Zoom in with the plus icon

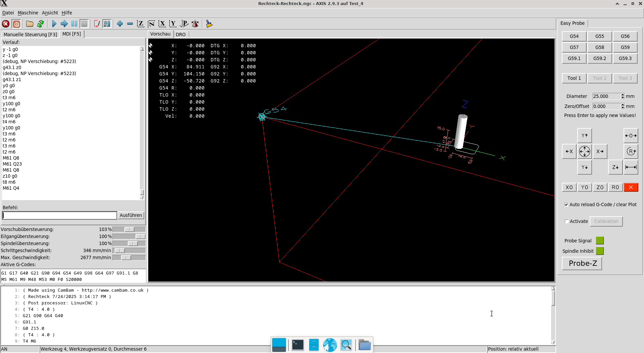coord(120,24)
